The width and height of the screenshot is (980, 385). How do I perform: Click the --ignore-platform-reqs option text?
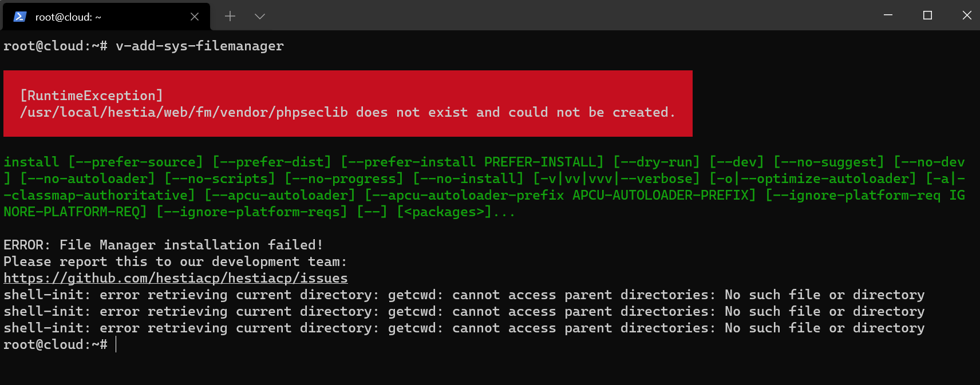[252, 212]
